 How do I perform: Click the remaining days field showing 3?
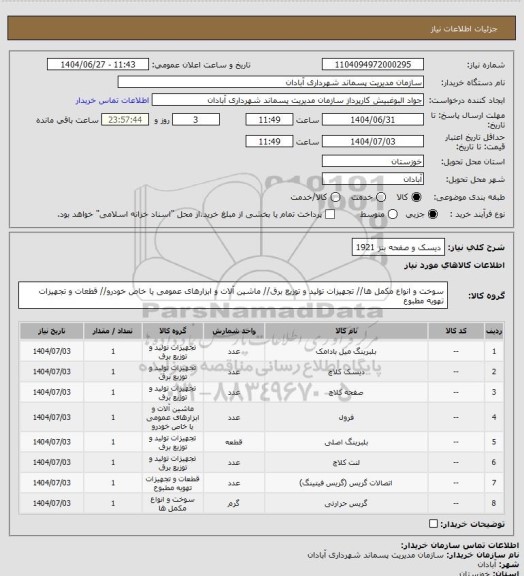point(196,120)
